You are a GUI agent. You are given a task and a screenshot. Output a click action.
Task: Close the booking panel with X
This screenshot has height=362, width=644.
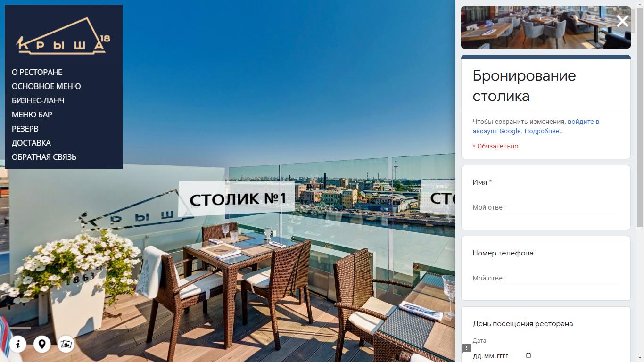[x=622, y=21]
